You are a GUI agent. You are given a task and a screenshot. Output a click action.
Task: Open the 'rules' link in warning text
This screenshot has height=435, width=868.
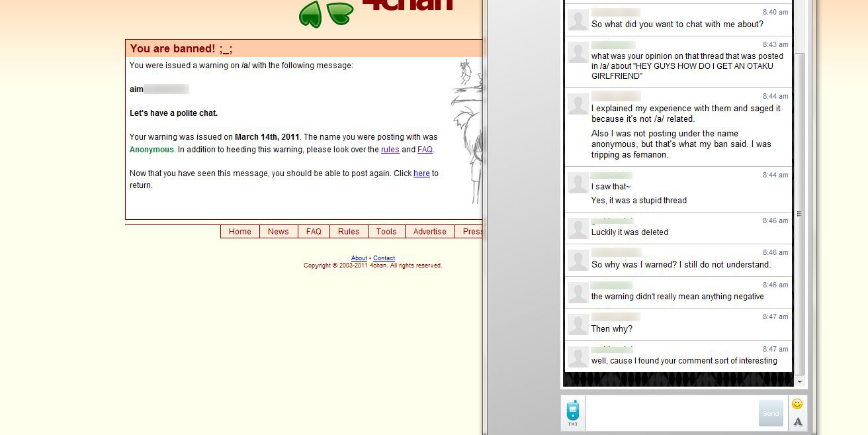pos(390,150)
